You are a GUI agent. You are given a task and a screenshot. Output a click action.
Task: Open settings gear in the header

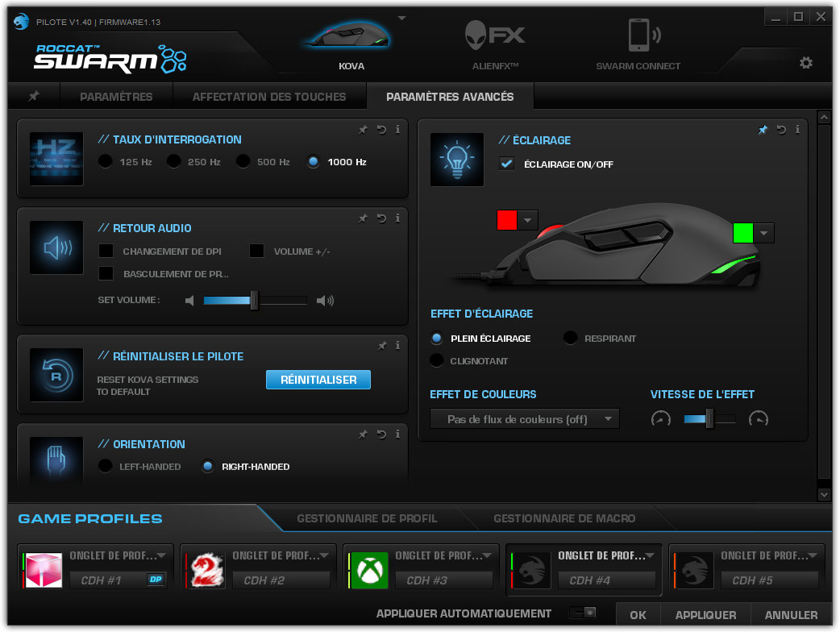pyautogui.click(x=805, y=63)
